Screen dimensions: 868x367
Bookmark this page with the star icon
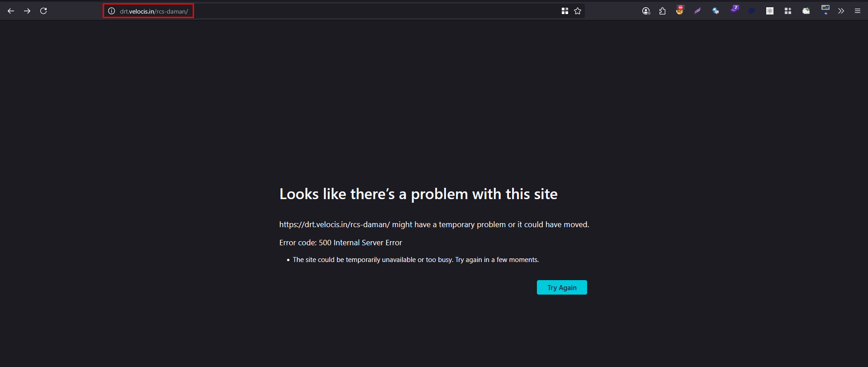point(578,11)
